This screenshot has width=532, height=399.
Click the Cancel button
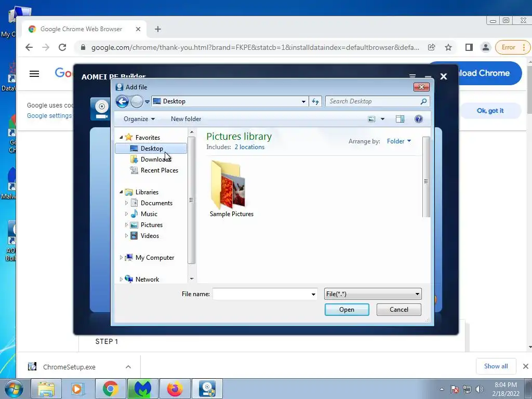399,310
